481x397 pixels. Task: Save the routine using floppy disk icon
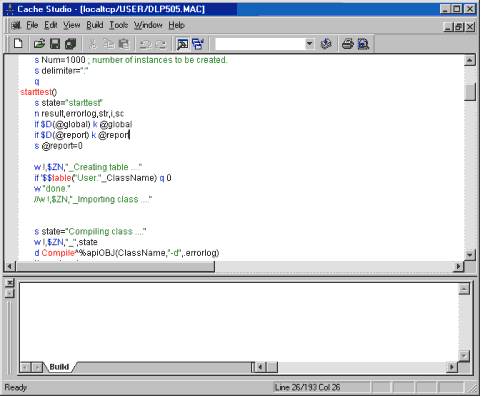[55, 44]
